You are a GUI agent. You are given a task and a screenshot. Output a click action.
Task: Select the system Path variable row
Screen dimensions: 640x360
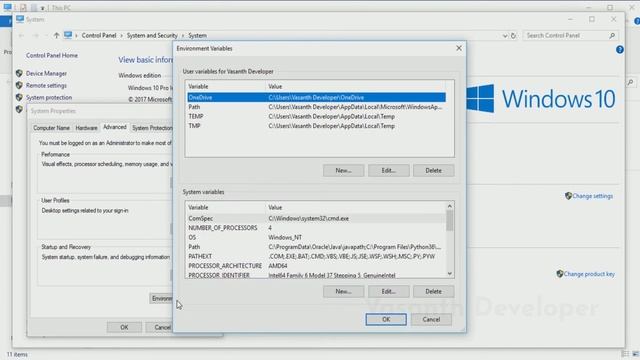click(316, 247)
